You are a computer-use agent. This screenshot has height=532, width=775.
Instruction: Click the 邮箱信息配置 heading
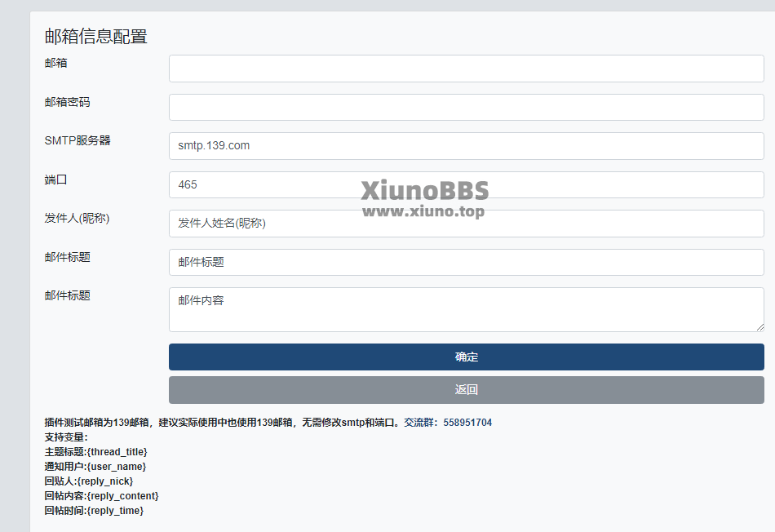96,37
